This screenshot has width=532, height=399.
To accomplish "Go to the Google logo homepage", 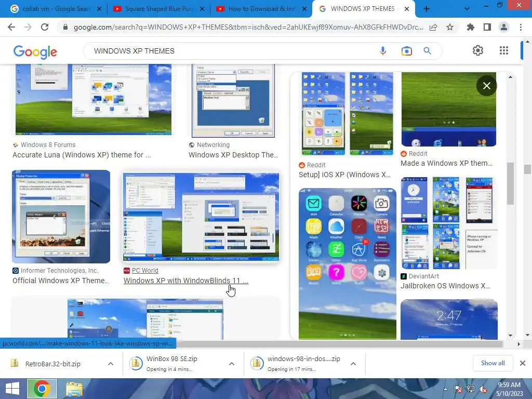I will pos(35,51).
